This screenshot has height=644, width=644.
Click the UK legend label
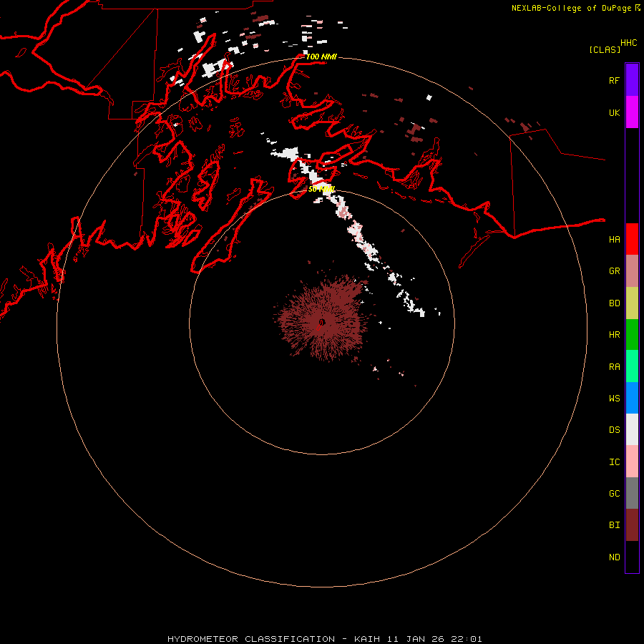(614, 113)
